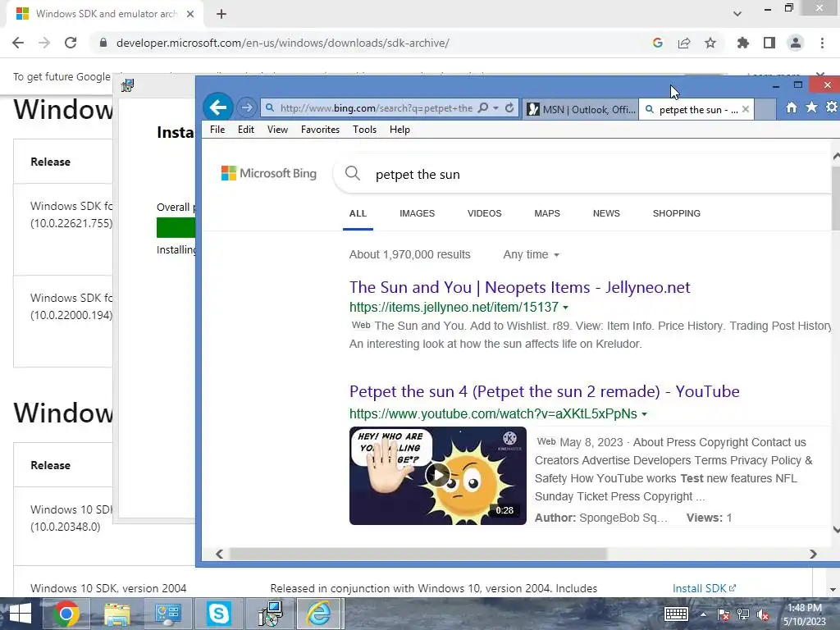Click Install SDK link in Chrome page
Viewport: 840px width, 630px height.
(x=704, y=588)
